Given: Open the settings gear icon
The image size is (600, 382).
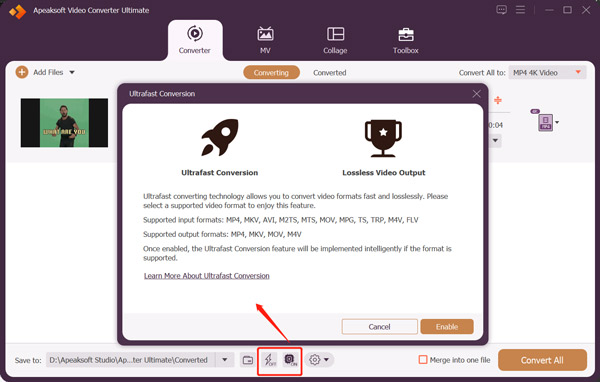Looking at the screenshot, I should tap(315, 360).
